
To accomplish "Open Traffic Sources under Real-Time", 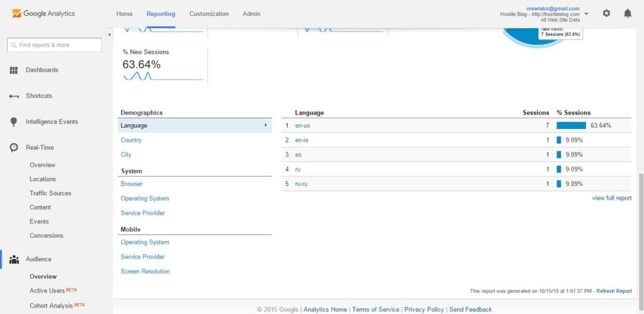I will (x=50, y=193).
